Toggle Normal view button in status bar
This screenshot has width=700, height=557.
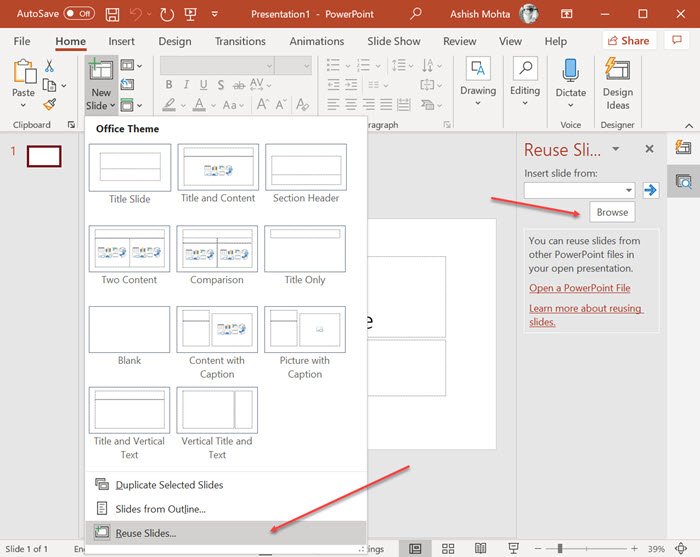pyautogui.click(x=415, y=549)
